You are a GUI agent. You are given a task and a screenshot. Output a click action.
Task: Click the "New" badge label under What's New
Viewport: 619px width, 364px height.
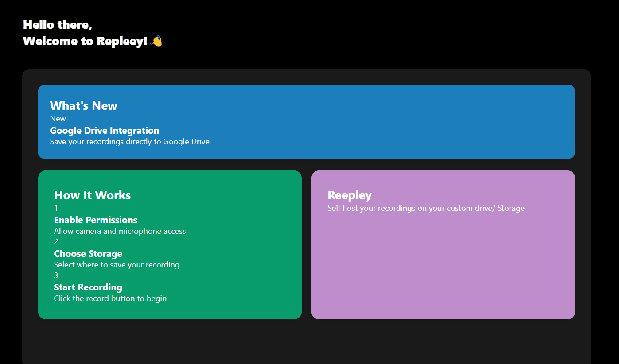pyautogui.click(x=58, y=119)
